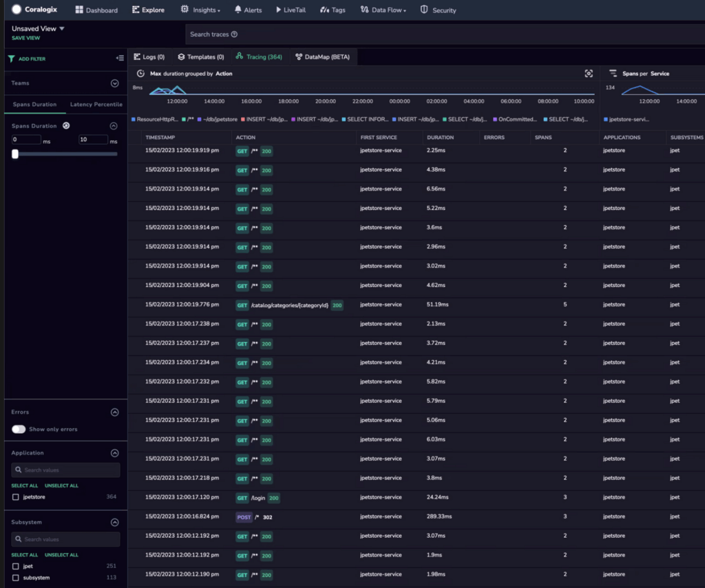Click the 24.24ms duration cell

[437, 497]
